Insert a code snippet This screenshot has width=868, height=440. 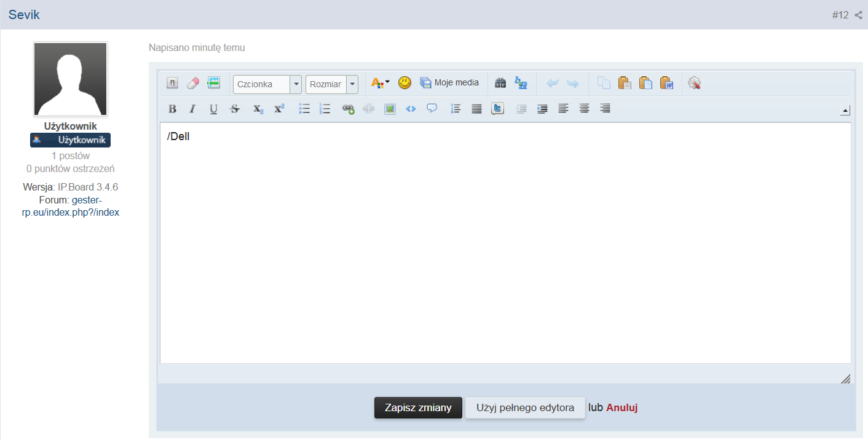click(x=411, y=109)
